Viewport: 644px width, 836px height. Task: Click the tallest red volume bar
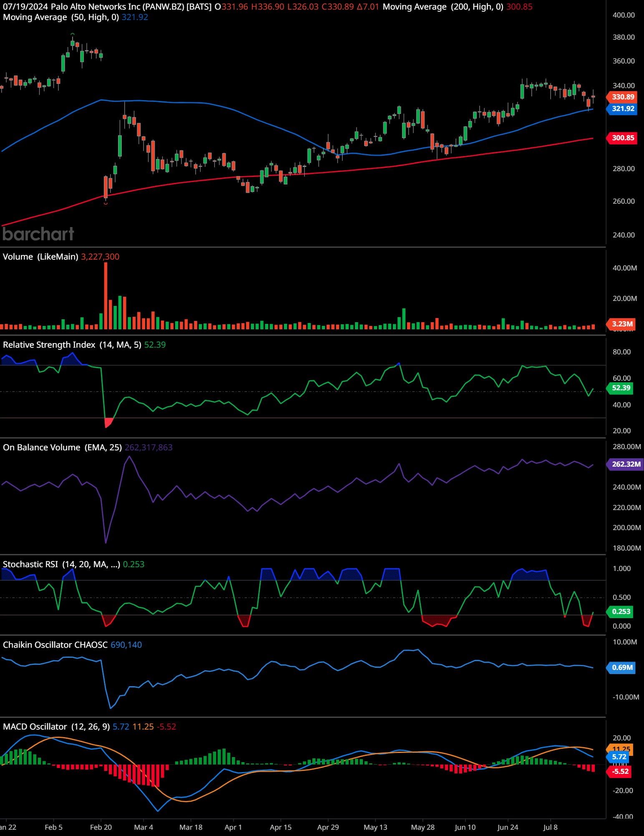(x=106, y=296)
